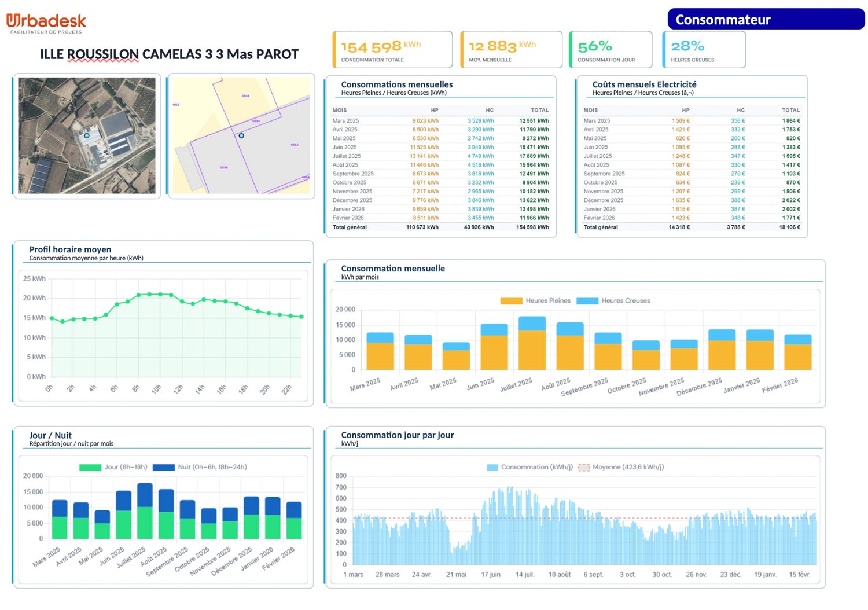Image resolution: width=868 pixels, height=610 pixels.
Task: Select the Consommateur banner button
Action: [766, 19]
